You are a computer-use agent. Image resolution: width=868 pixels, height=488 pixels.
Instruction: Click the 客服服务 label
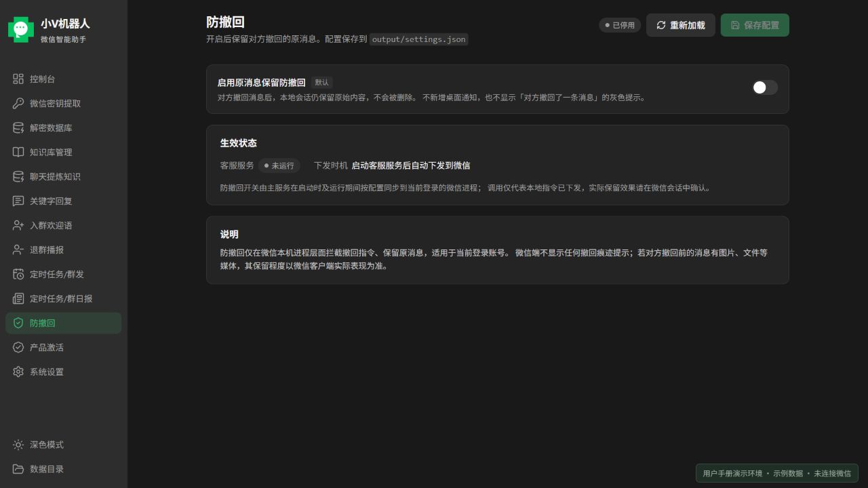tap(237, 165)
